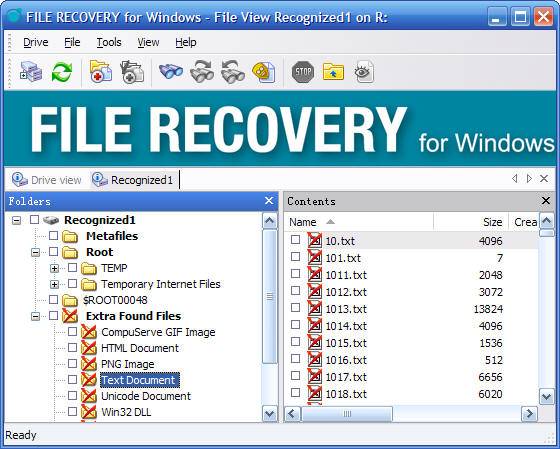Collapse the Extra Found Files node

click(x=35, y=316)
